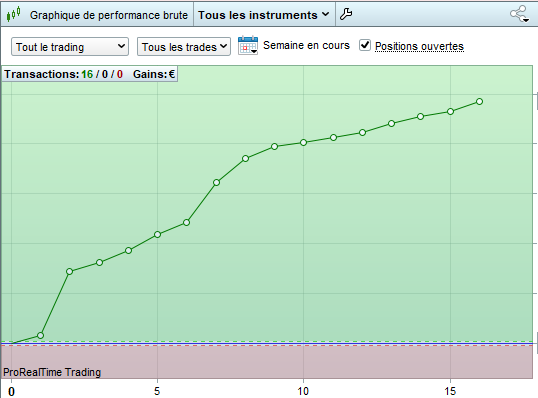Select the data point at trade 10
The image size is (538, 398).
[x=303, y=142]
